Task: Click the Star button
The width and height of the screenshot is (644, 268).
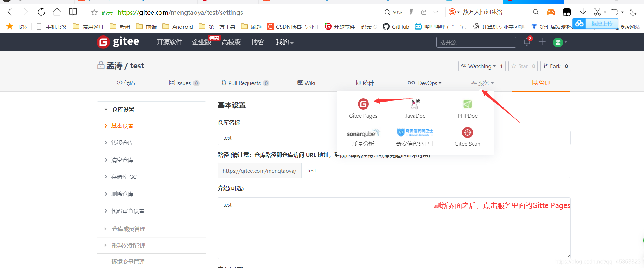Action: tap(519, 66)
